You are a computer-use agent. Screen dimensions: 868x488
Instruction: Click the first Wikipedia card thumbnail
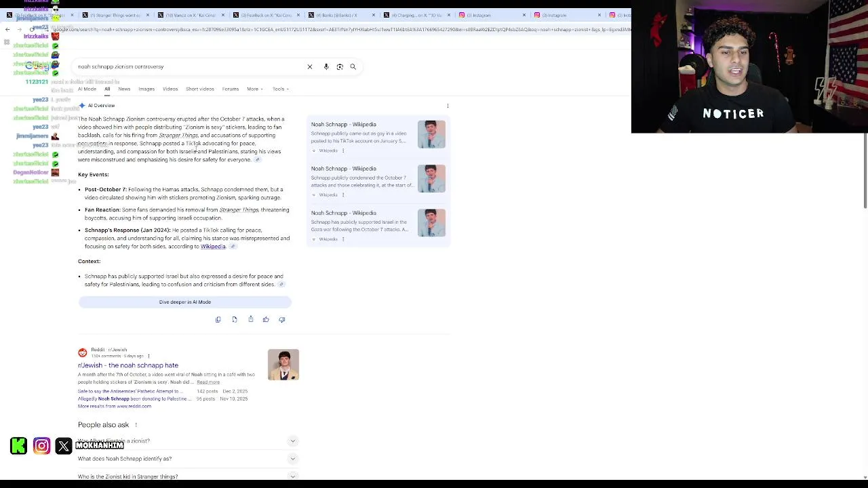[431, 134]
